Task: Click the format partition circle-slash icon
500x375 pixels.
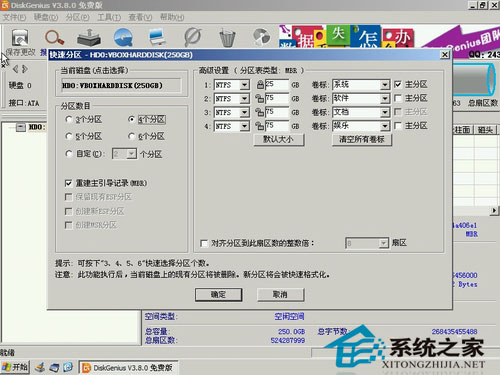Action: 193,37
